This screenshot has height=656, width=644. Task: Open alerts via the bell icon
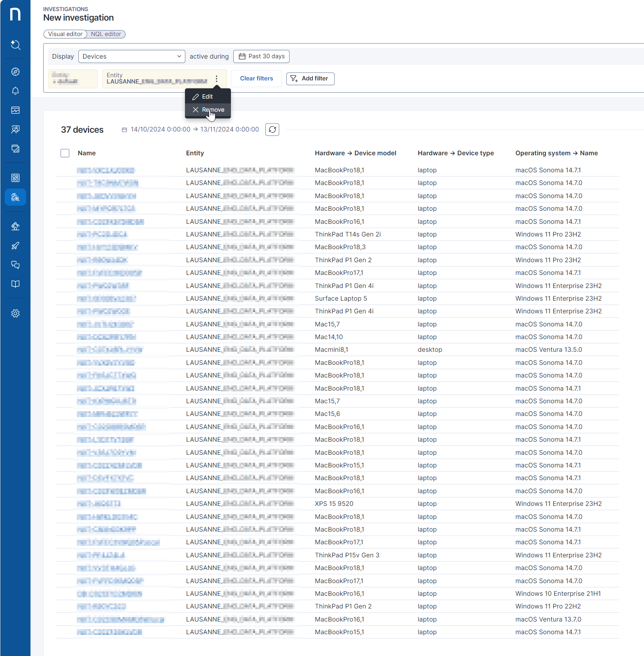[15, 91]
